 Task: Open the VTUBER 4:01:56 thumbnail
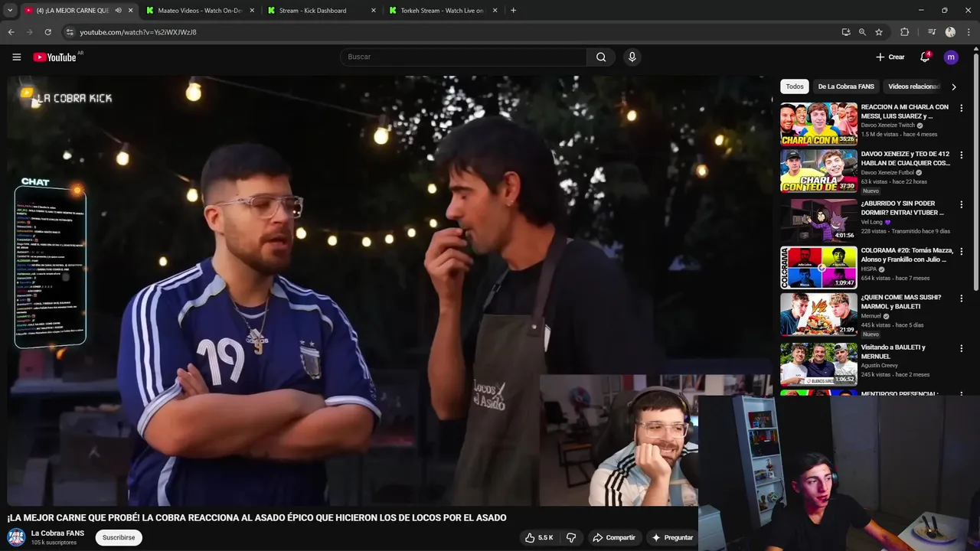point(818,220)
